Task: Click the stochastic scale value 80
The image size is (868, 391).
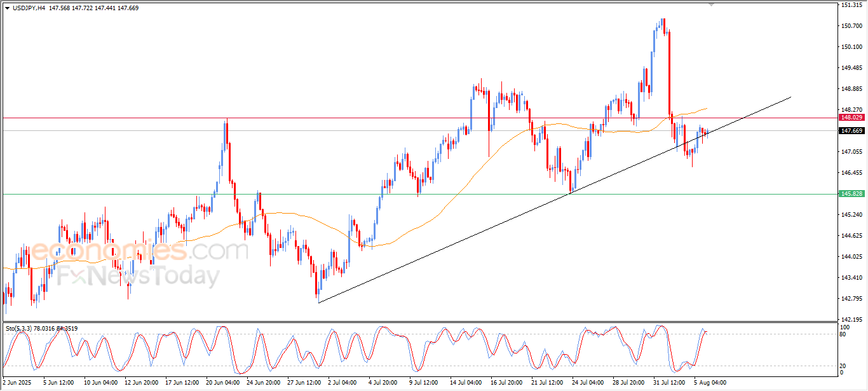Action: [x=843, y=334]
